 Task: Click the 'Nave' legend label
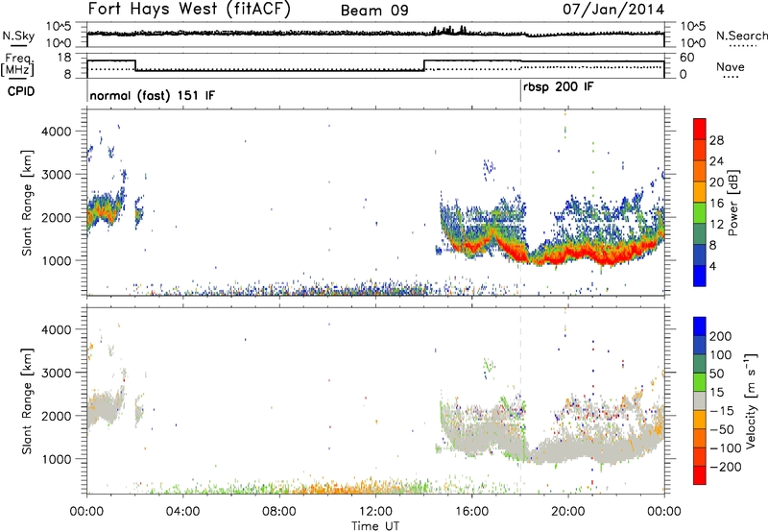point(731,66)
